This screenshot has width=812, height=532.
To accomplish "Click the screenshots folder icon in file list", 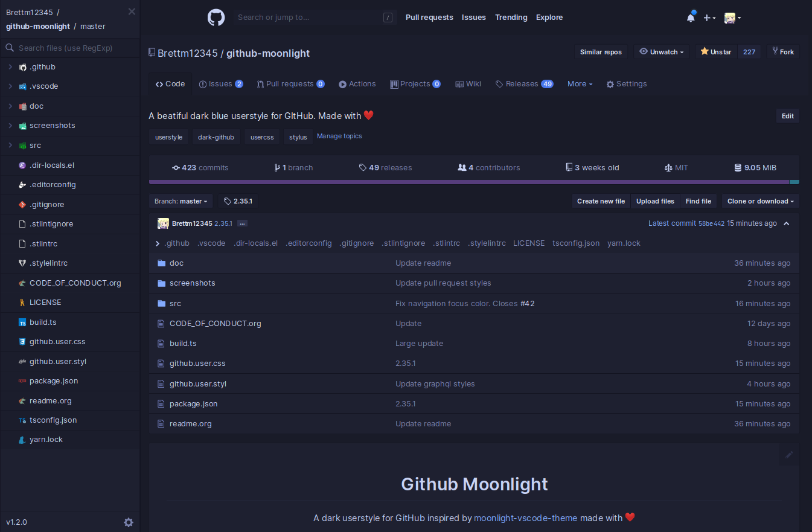I will 161,283.
